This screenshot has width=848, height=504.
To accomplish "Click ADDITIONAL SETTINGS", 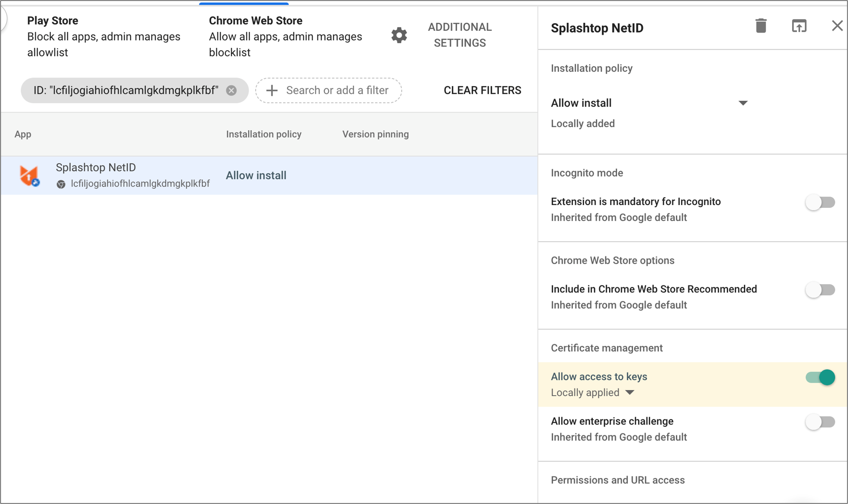I will click(459, 35).
